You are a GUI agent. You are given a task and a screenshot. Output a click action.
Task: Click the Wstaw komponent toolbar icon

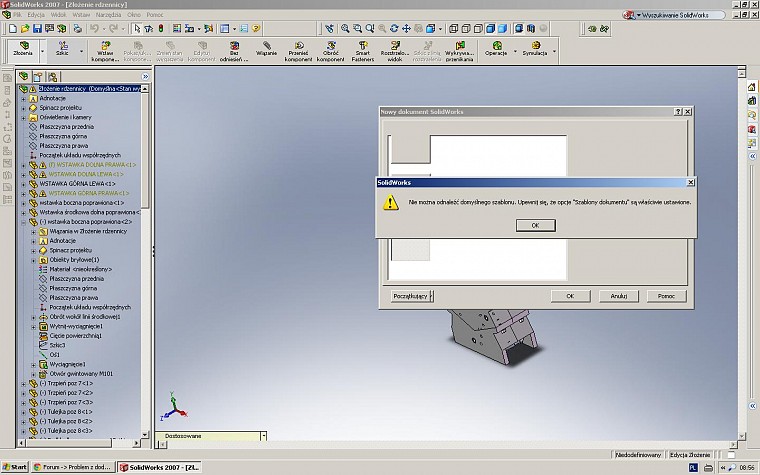[105, 51]
